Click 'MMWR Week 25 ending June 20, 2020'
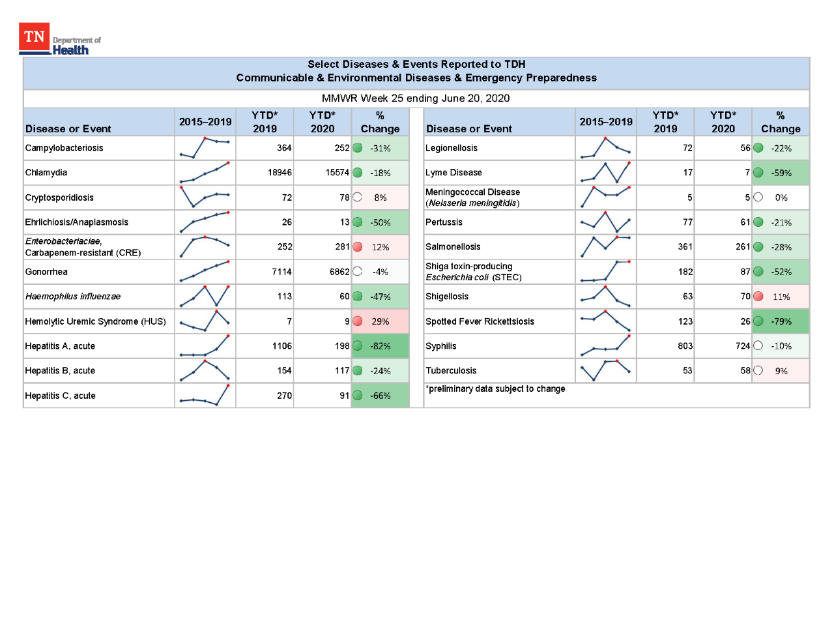Image resolution: width=834 pixels, height=644 pixels. [416, 98]
